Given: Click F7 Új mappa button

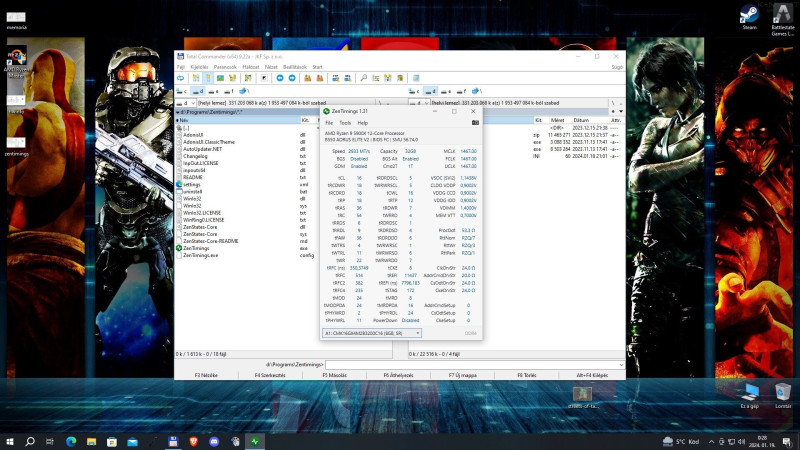Looking at the screenshot, I should point(462,375).
